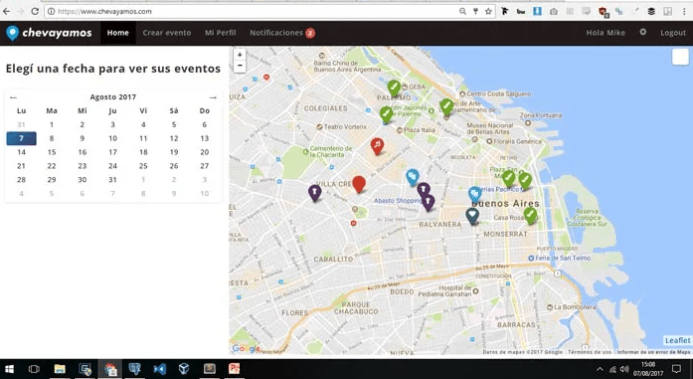
Task: Open the pgAdmin elephant taskbar icon
Action: click(134, 369)
